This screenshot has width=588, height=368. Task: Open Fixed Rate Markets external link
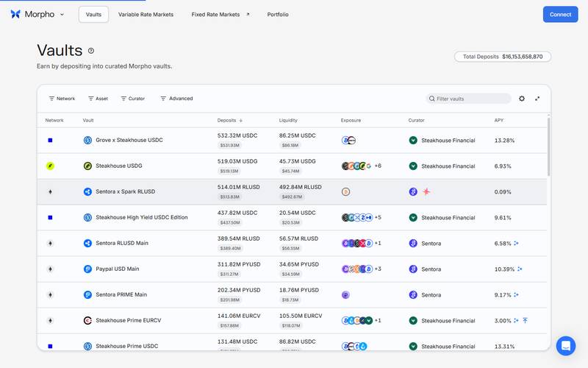[220, 14]
